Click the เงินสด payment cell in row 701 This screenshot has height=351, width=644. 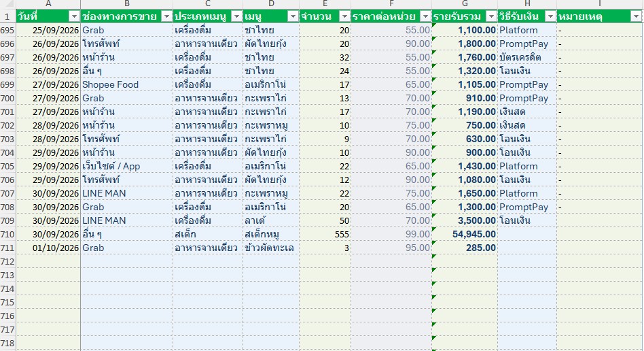click(x=527, y=112)
